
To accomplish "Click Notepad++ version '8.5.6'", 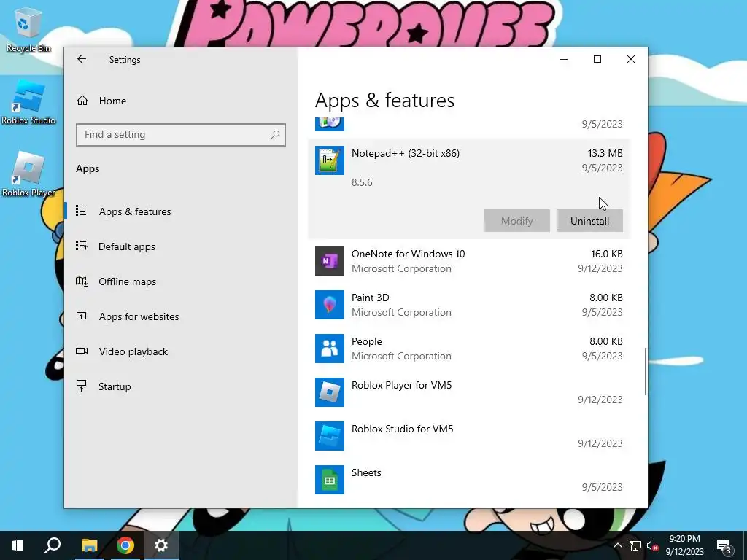I will (x=362, y=182).
